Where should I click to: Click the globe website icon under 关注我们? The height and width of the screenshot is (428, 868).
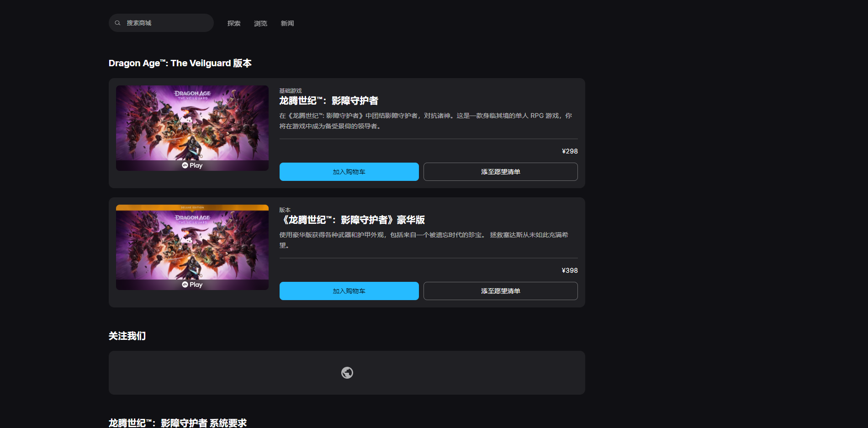347,373
